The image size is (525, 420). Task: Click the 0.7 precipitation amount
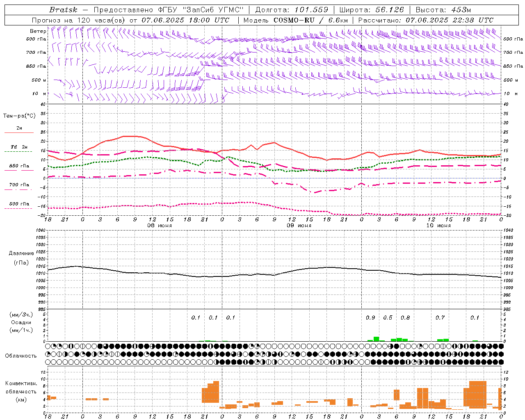tap(440, 317)
